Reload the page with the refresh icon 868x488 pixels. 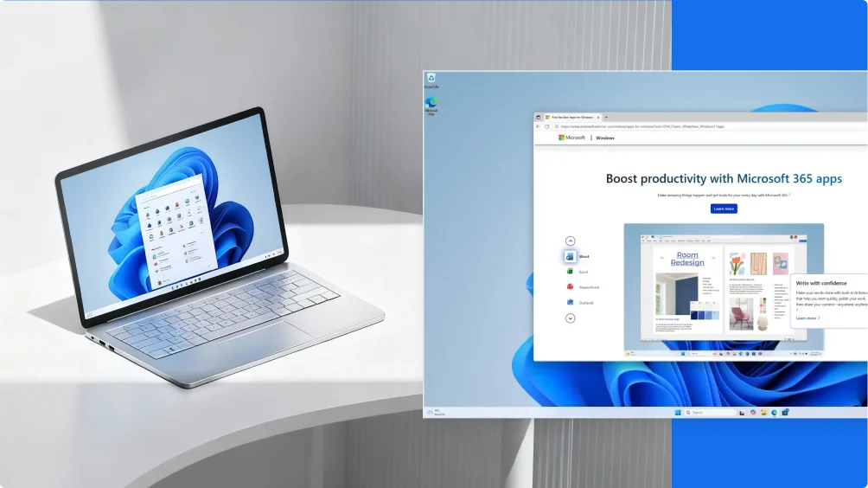coord(547,126)
